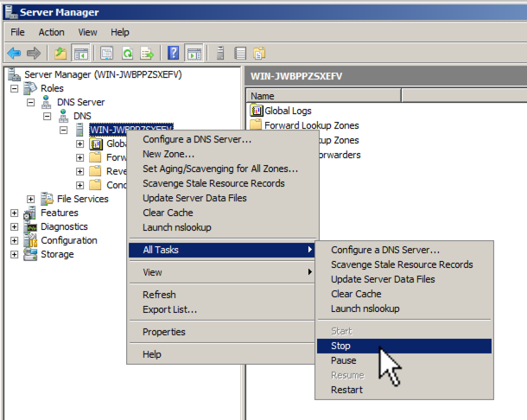Choose New Zone... from the context menu
Image resolution: width=527 pixels, height=420 pixels.
[x=222, y=154]
